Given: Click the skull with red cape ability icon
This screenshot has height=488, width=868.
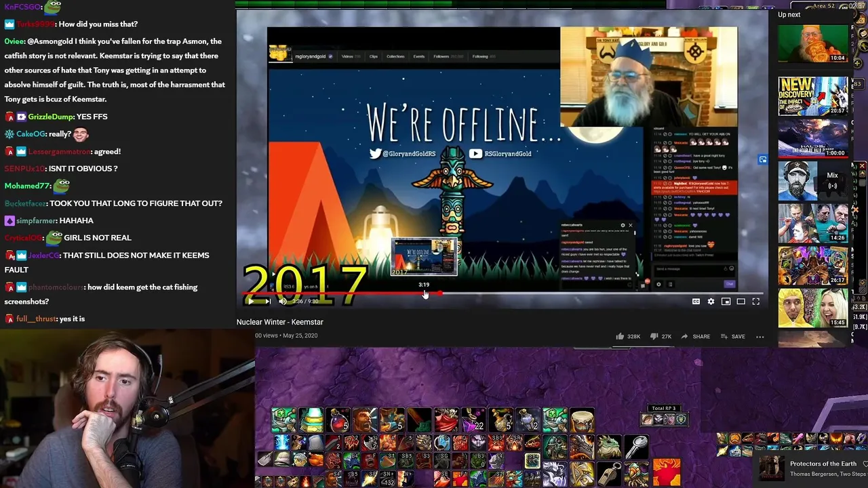Looking at the screenshot, I should coord(446,420).
